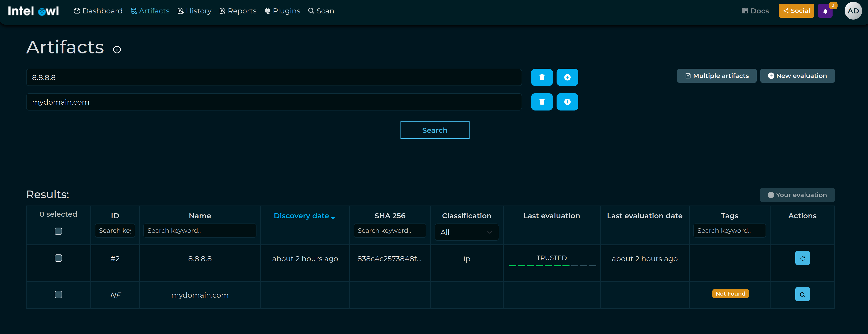Click the discovery date 'about 2 hours ago'
Image resolution: width=868 pixels, height=334 pixels.
305,259
